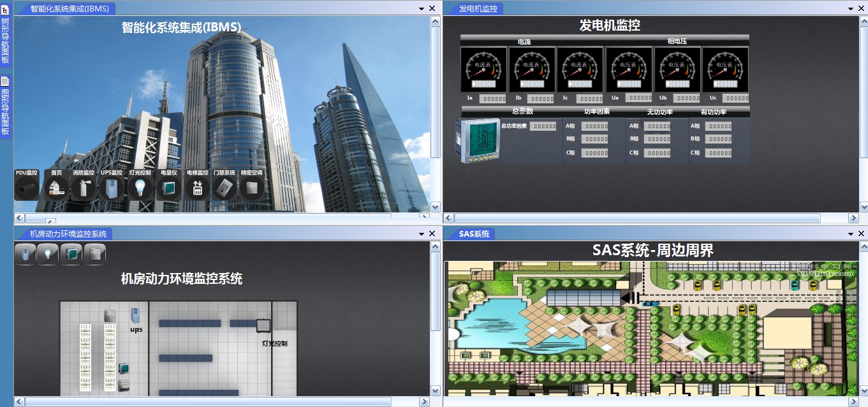Select the gray air conditioner unit on floor plan

109,316
